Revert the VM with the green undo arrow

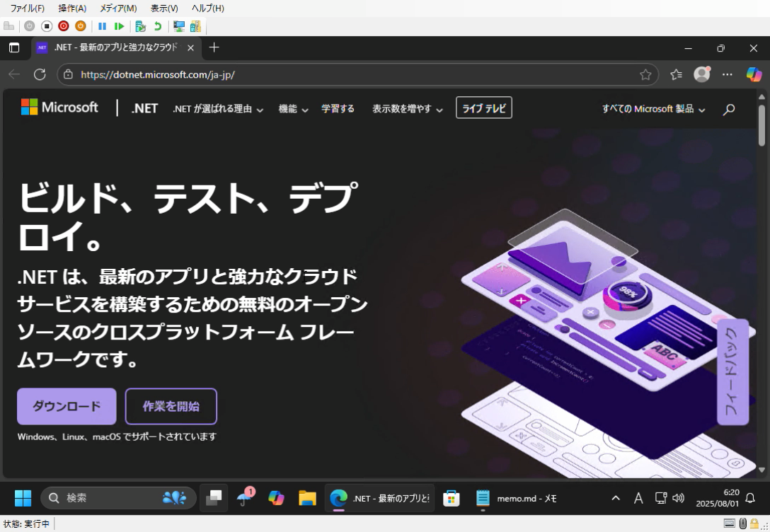pyautogui.click(x=158, y=26)
